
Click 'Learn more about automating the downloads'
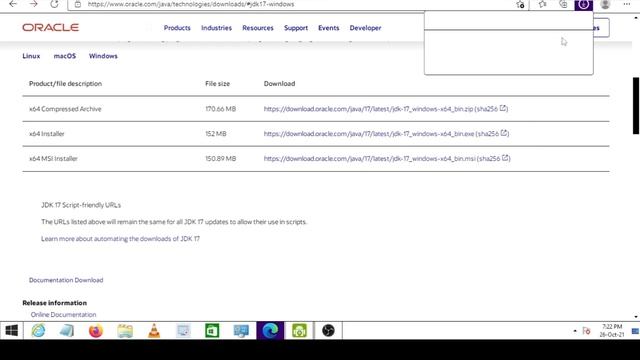[120, 239]
